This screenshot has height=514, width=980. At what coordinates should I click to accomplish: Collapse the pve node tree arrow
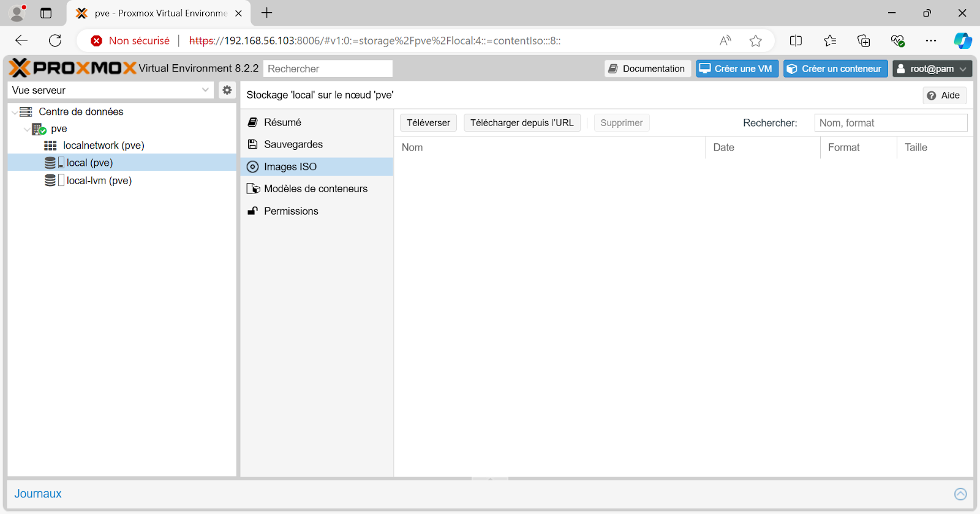click(x=26, y=130)
